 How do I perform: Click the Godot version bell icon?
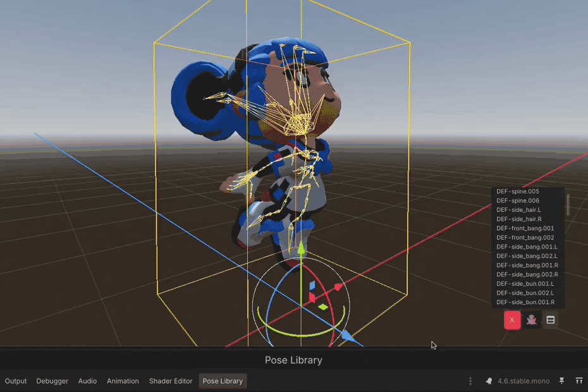pos(489,381)
